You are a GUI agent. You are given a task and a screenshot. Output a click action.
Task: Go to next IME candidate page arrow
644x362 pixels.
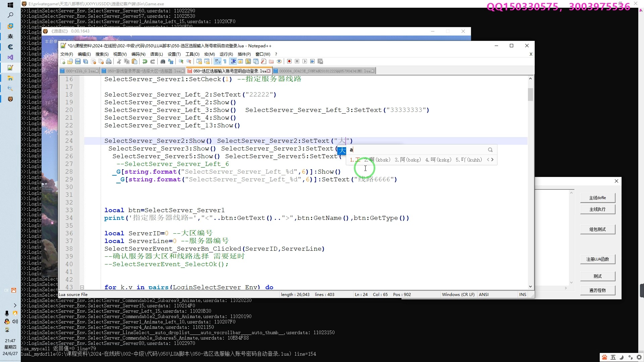click(492, 160)
